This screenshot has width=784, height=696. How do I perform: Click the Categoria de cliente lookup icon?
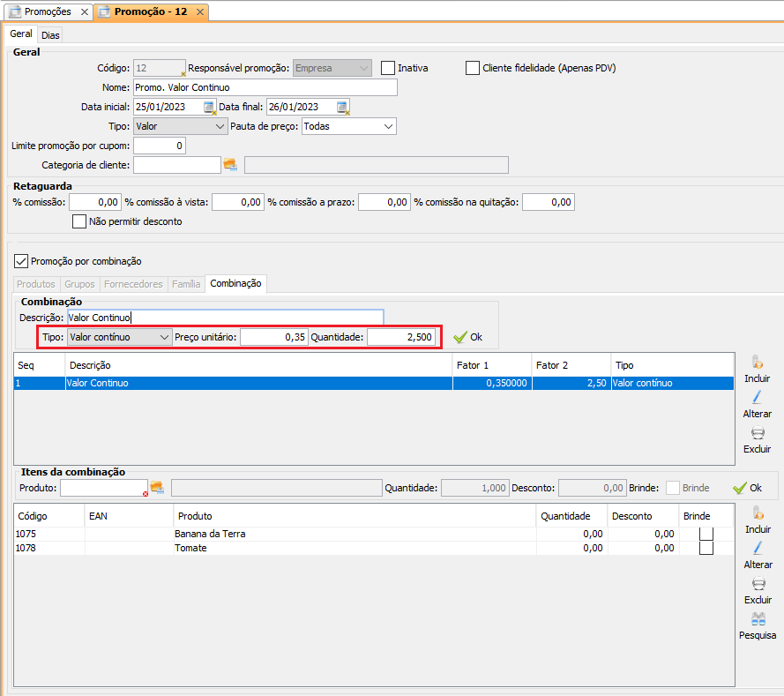click(x=230, y=165)
